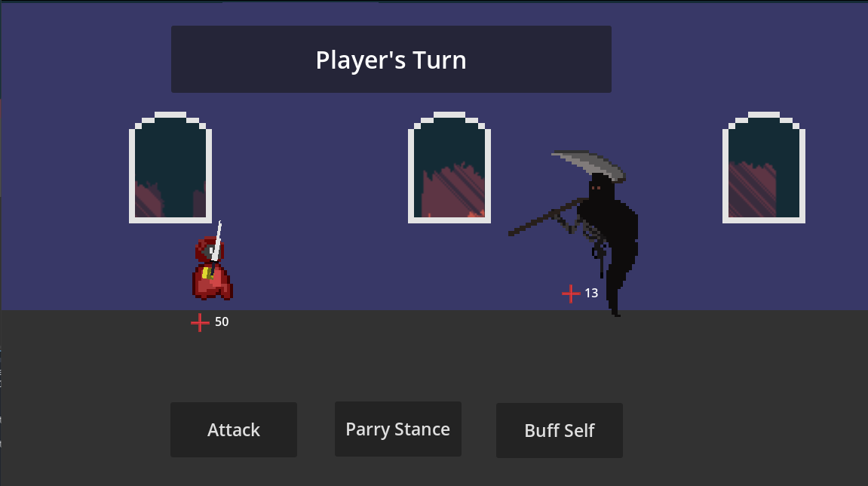868x486 pixels.
Task: Click the enemy's health value 13
Action: point(591,293)
